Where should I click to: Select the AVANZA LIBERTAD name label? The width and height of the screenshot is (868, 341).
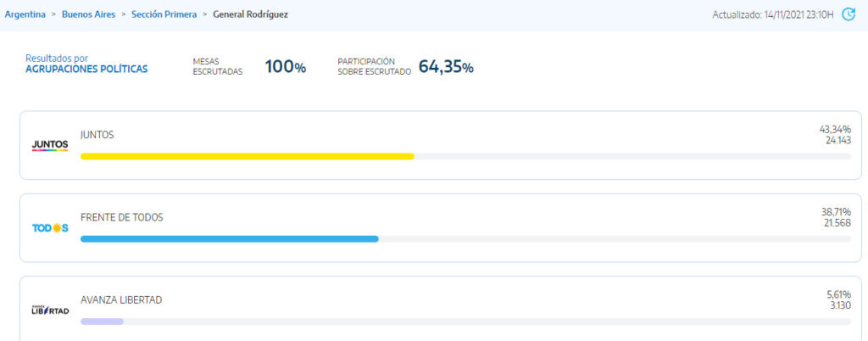tap(121, 300)
